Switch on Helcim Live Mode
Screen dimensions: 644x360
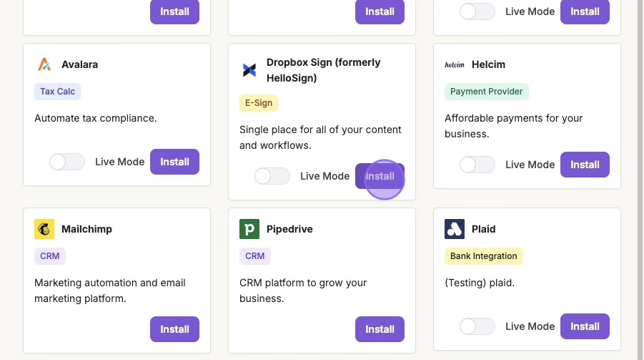click(477, 165)
